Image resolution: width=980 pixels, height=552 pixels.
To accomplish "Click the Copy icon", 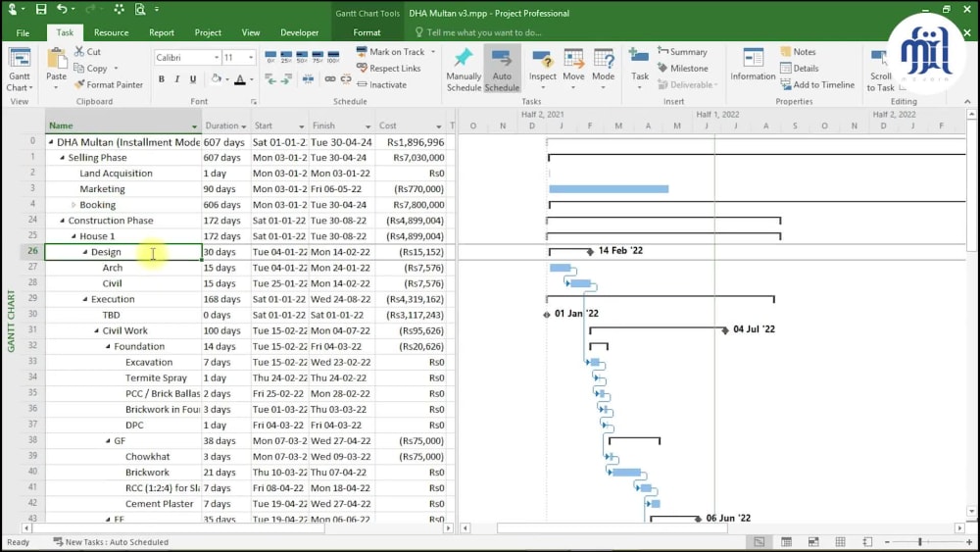I will click(79, 68).
